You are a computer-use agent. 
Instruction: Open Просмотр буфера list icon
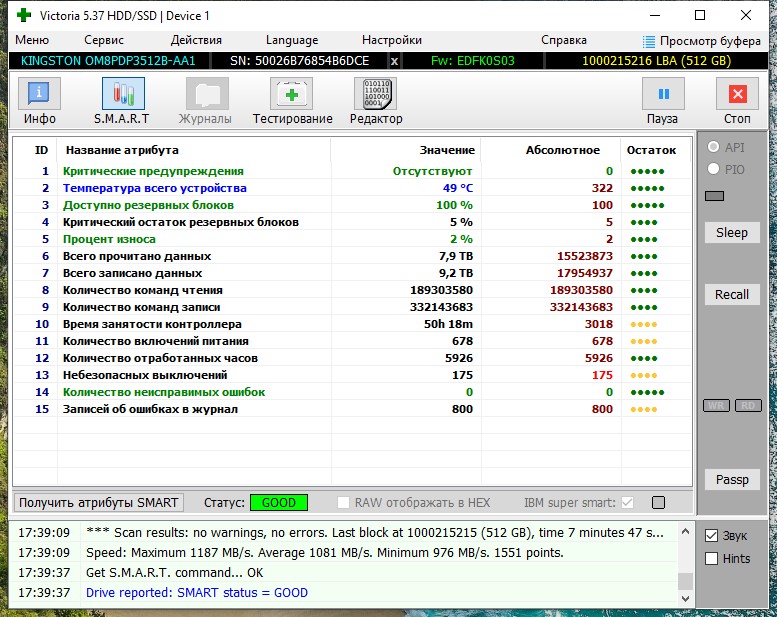[648, 41]
